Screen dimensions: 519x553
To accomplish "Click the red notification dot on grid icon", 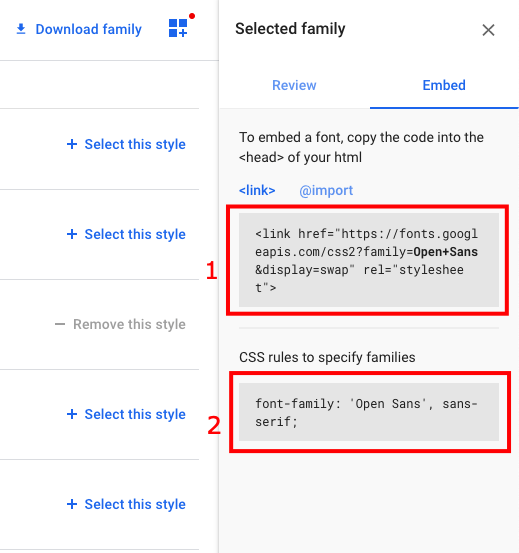I will tap(192, 16).
